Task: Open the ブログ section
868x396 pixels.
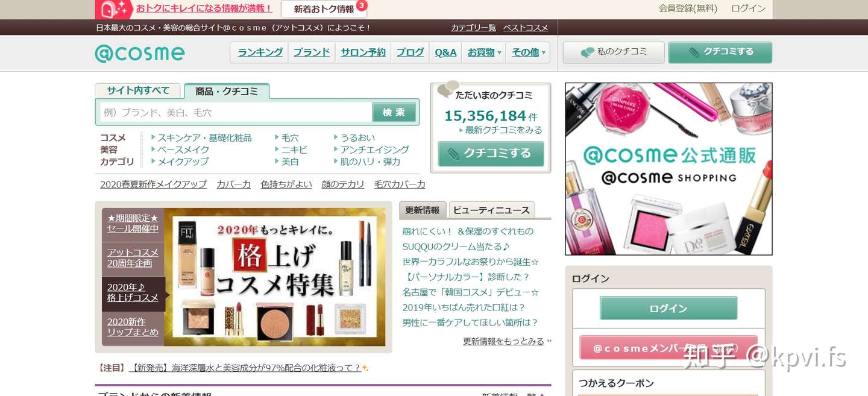Action: point(410,52)
